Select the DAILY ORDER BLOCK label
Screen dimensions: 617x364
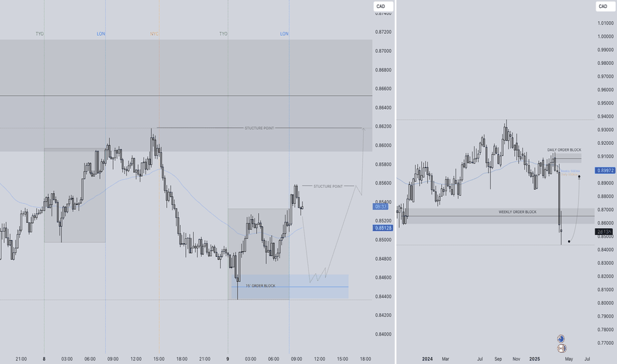564,150
